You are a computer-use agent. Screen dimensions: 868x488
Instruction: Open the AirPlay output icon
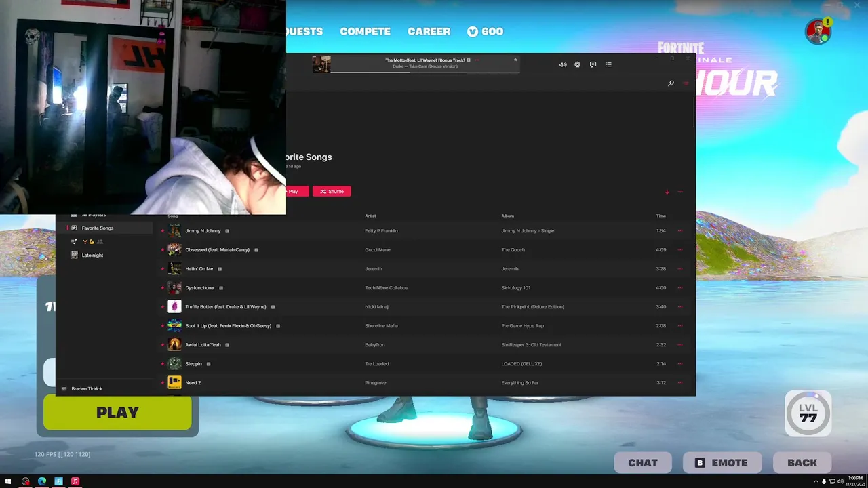click(578, 65)
